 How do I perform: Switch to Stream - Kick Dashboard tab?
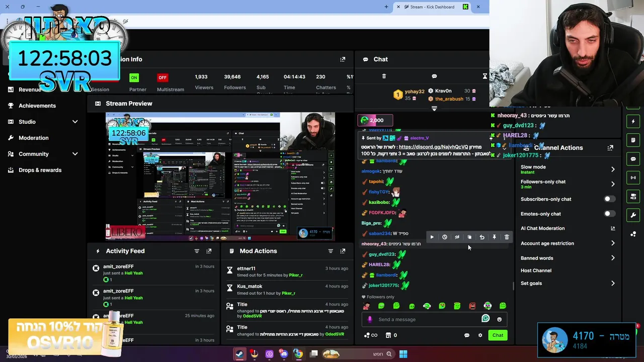pos(432,7)
